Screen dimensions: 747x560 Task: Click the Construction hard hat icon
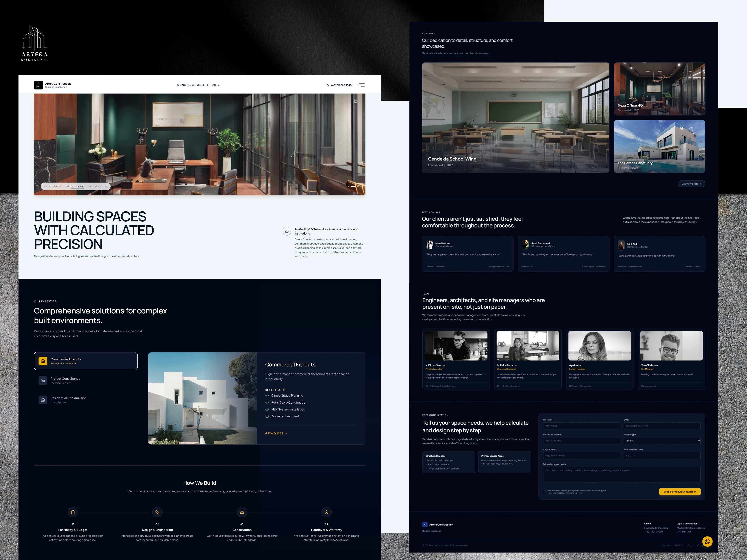[242, 512]
